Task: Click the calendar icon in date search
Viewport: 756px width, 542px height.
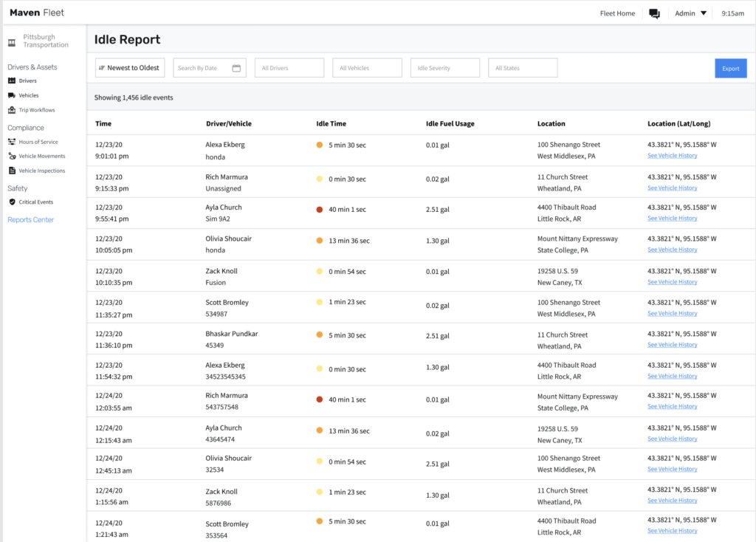Action: (x=236, y=68)
